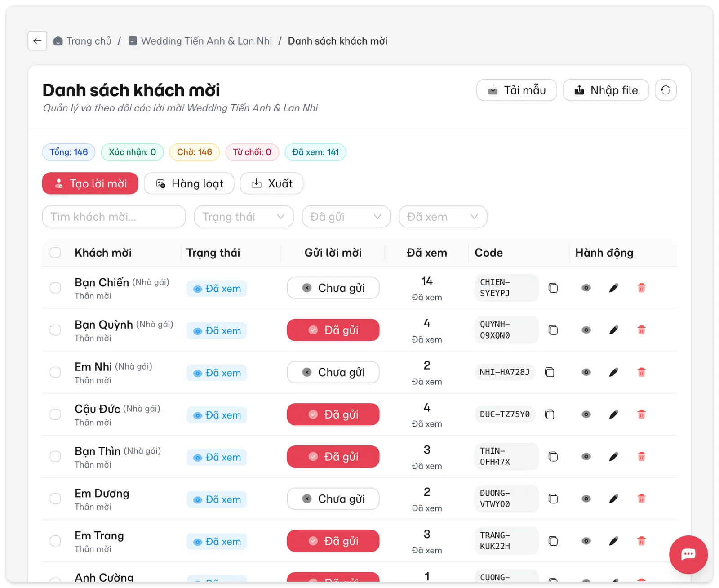Click the Xuất export button
The height and width of the screenshot is (588, 719).
coord(272,183)
